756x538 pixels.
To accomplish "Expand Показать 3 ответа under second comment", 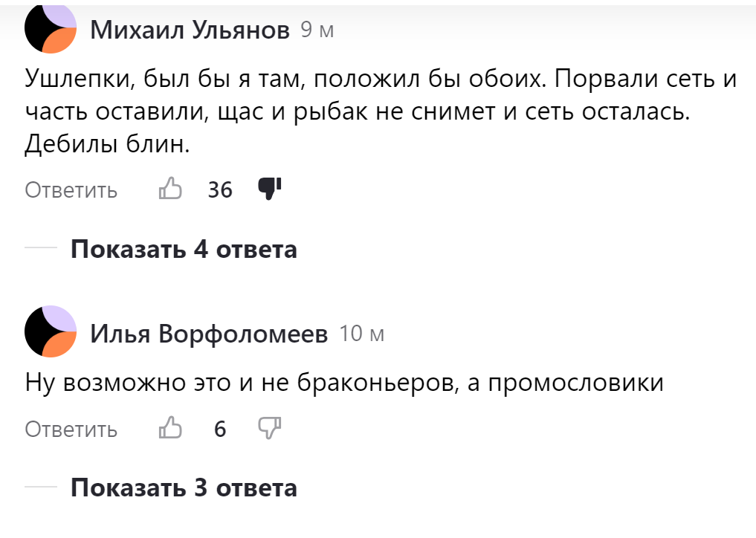I will 183,488.
